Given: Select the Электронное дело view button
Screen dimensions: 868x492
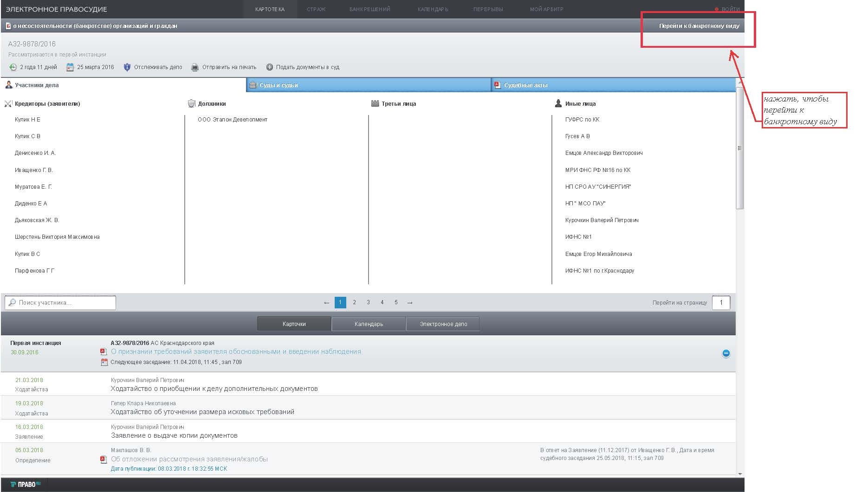Looking at the screenshot, I should point(443,324).
